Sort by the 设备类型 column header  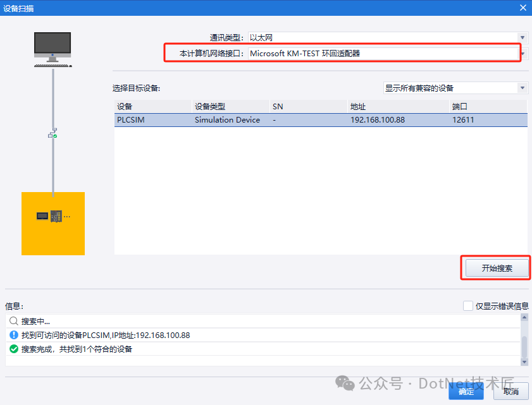tap(231, 106)
